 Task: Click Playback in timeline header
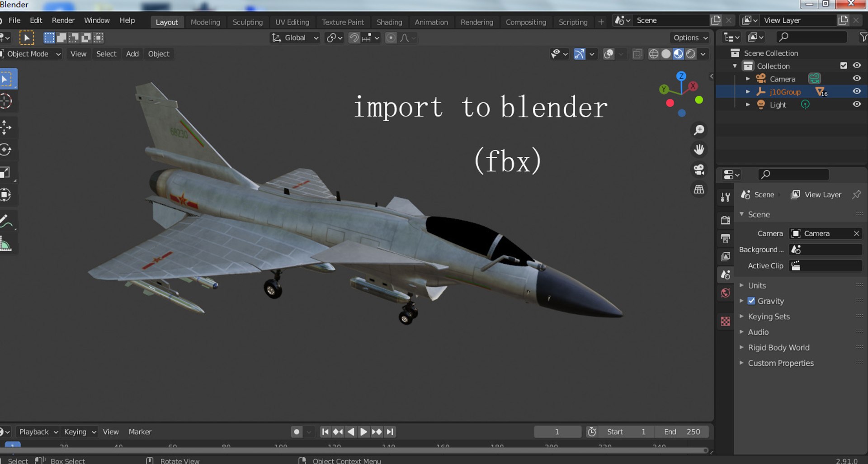[38, 432]
